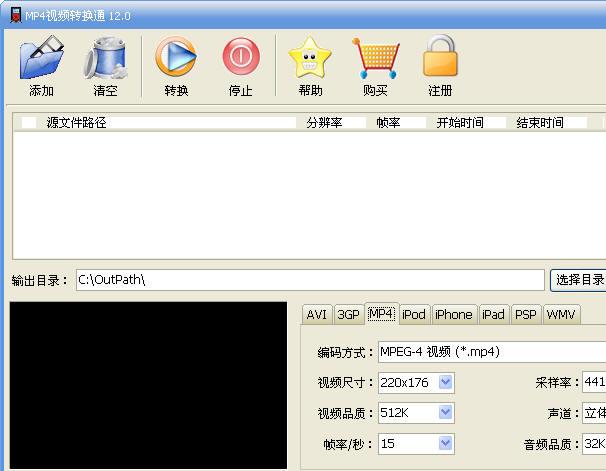606x471 pixels.
Task: Open the WMV format tab
Action: point(561,314)
